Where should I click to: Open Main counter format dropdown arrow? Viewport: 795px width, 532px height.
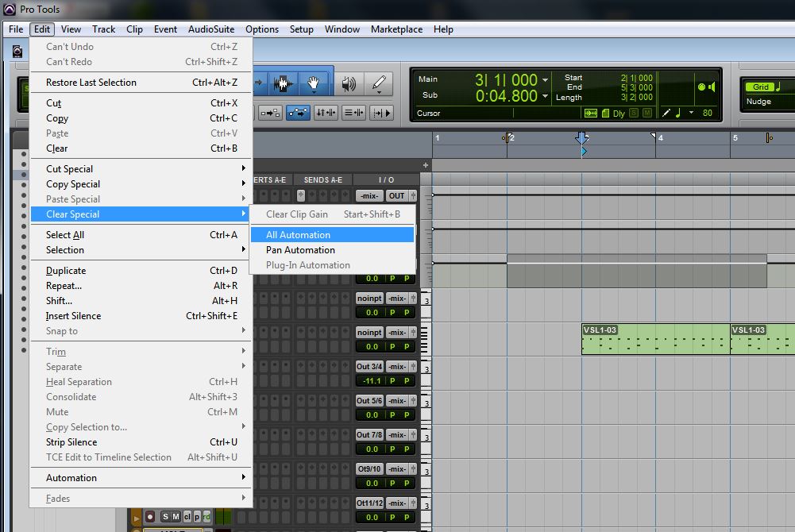545,80
